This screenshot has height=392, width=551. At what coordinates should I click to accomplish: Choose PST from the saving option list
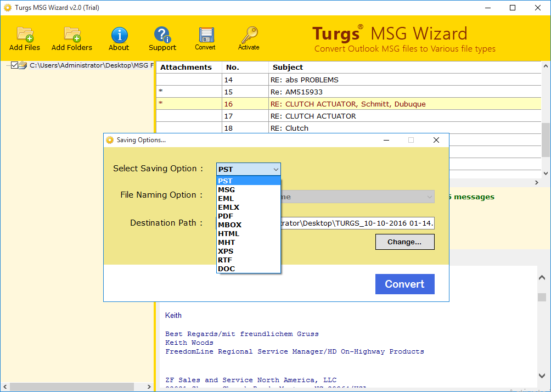coord(249,181)
